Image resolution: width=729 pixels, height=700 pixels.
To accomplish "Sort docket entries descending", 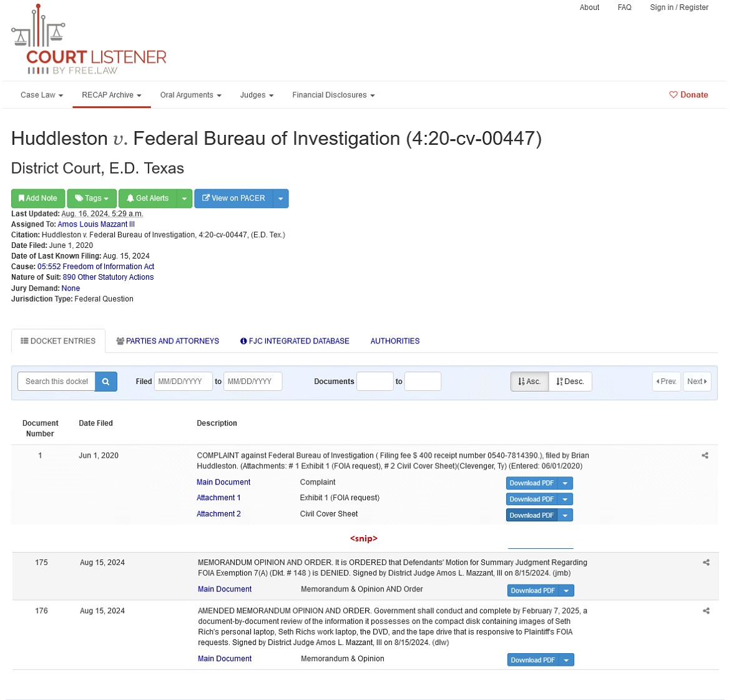I will pyautogui.click(x=570, y=382).
